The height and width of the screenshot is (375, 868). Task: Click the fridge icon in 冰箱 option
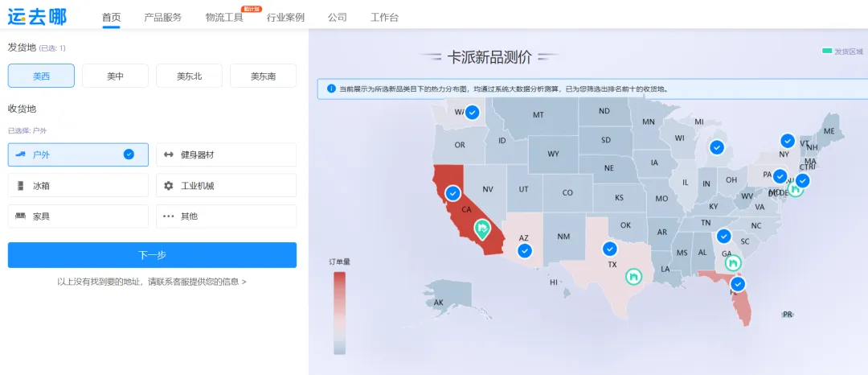coord(21,186)
